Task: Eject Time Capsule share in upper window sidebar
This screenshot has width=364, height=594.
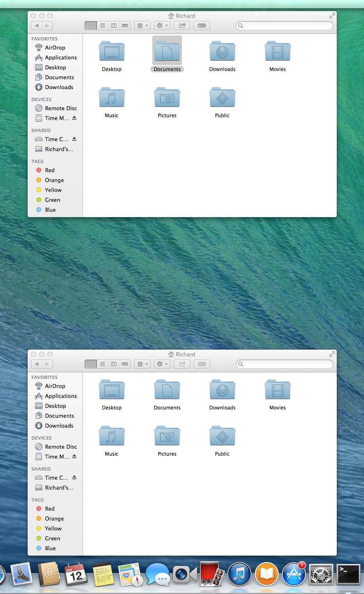Action: coord(74,139)
